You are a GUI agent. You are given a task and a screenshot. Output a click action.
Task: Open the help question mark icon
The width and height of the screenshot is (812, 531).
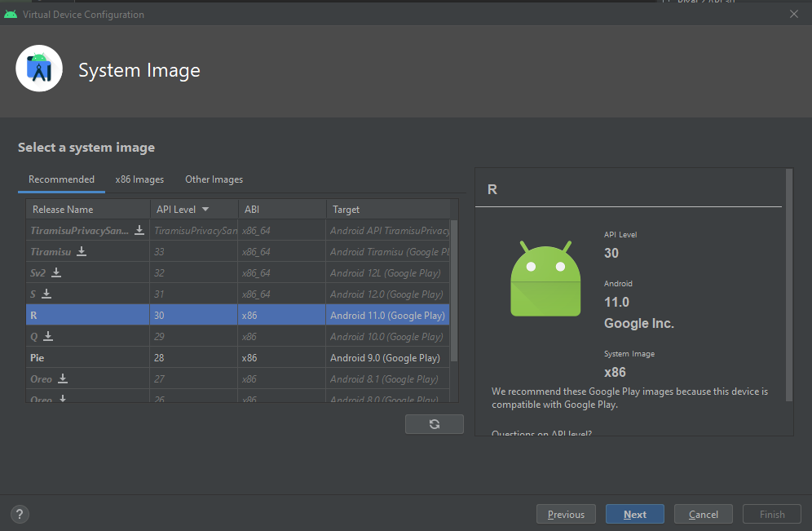click(x=19, y=514)
